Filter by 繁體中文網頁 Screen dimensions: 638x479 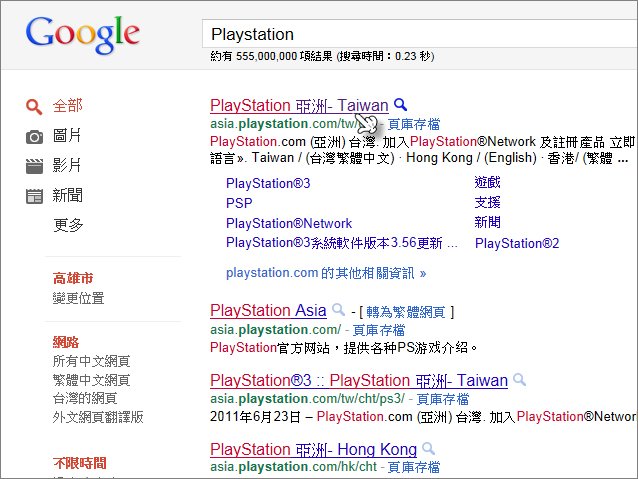91,380
